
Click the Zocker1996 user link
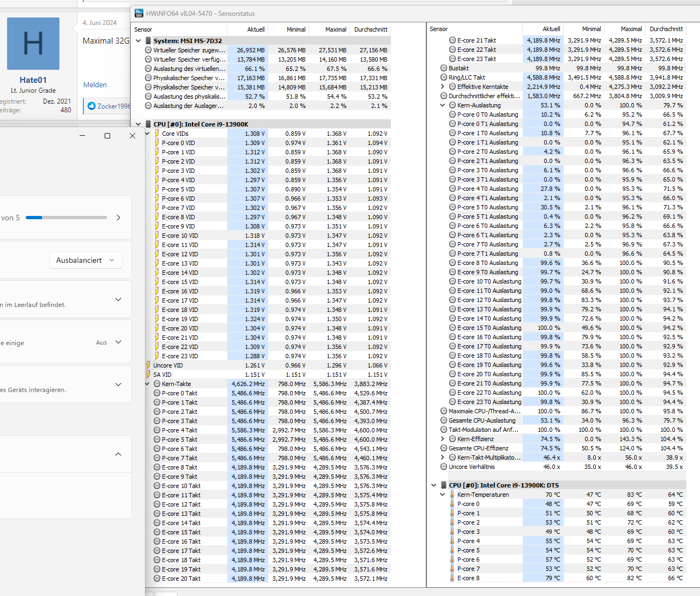pyautogui.click(x=113, y=106)
